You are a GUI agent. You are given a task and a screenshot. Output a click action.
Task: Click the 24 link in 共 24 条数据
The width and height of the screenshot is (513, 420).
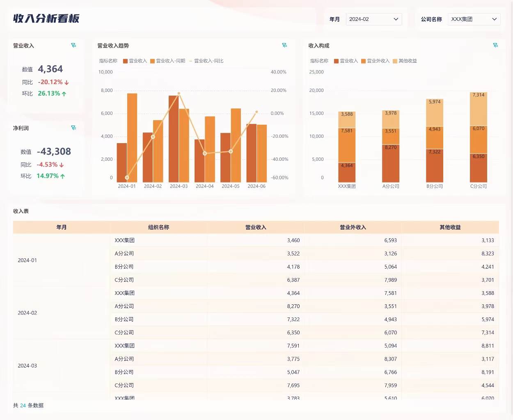(x=23, y=405)
